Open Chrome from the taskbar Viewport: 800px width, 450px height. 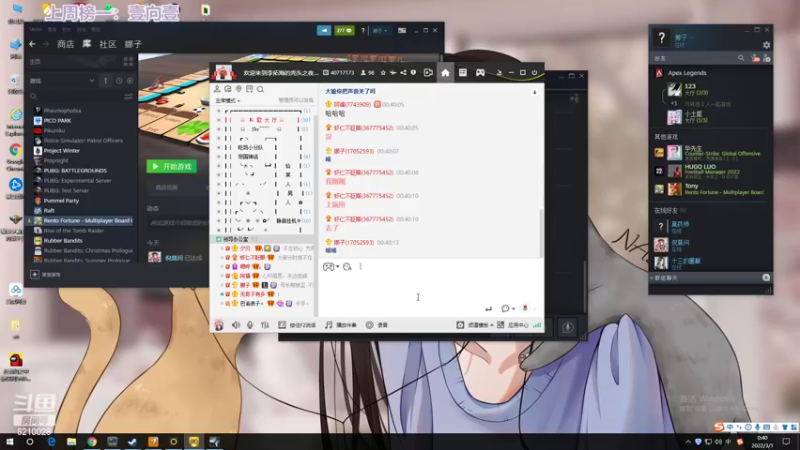[92, 442]
